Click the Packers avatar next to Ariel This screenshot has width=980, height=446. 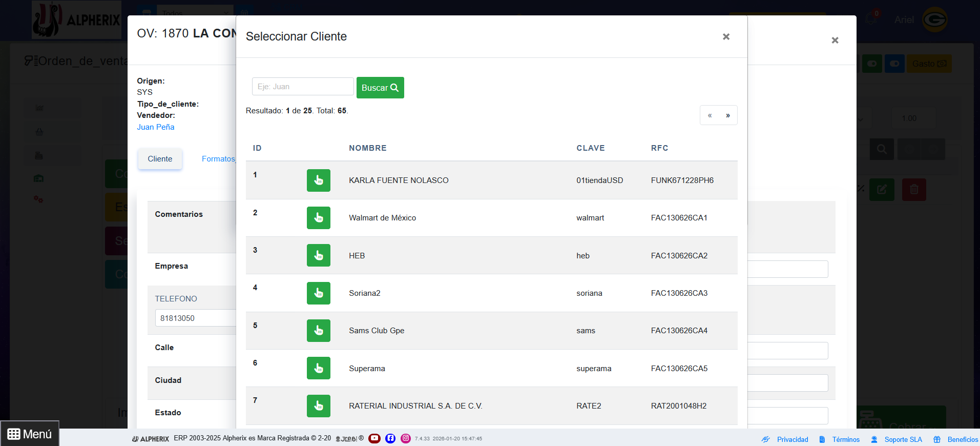click(x=935, y=19)
